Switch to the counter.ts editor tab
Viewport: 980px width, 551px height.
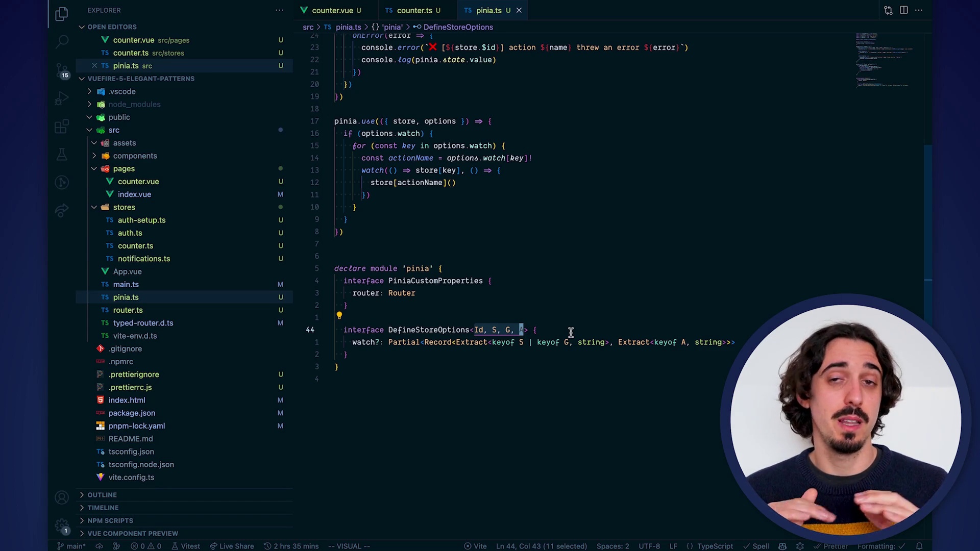tap(414, 10)
